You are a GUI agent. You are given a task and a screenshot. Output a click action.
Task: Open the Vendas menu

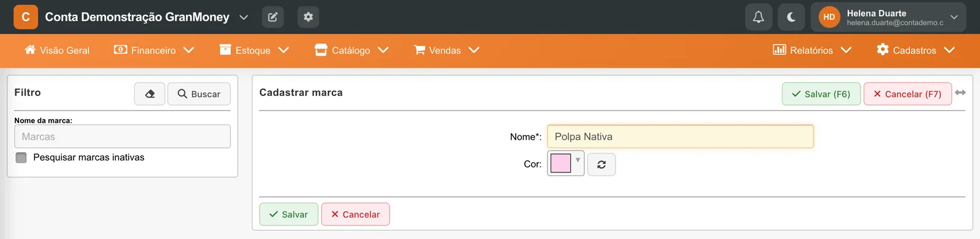click(x=447, y=50)
